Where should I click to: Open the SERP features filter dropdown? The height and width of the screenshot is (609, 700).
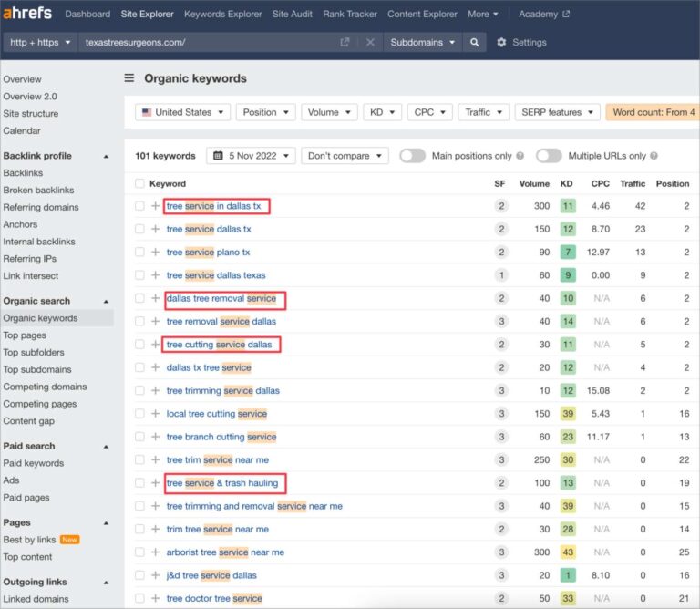coord(557,112)
